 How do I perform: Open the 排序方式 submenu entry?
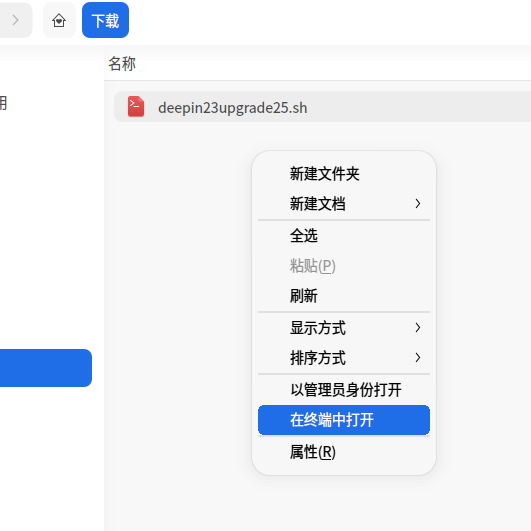pyautogui.click(x=344, y=358)
